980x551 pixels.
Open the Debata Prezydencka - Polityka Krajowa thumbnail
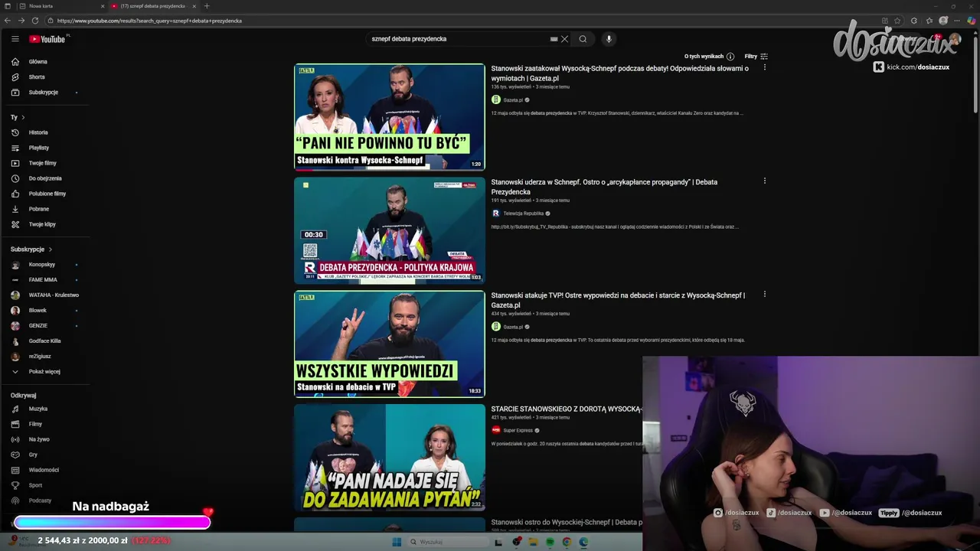pyautogui.click(x=390, y=230)
